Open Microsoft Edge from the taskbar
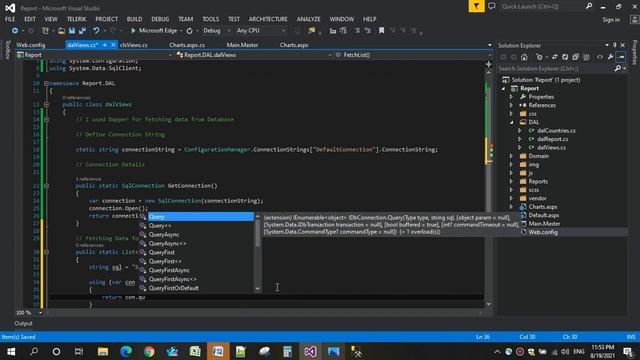Screen dimensions: 640x360 click(126, 351)
